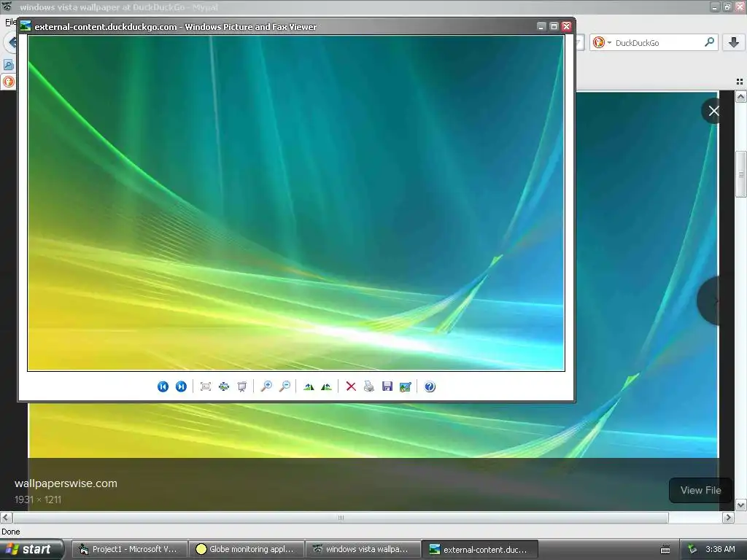Close the browser image preview overlay
Viewport: 747px width, 560px height.
tap(713, 111)
